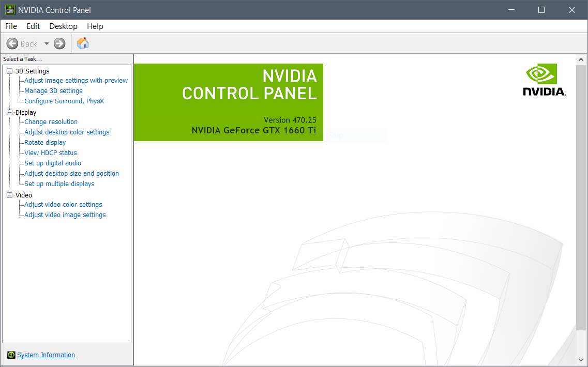Open Configure Surround, PhysX
This screenshot has height=367, width=588.
coord(64,101)
